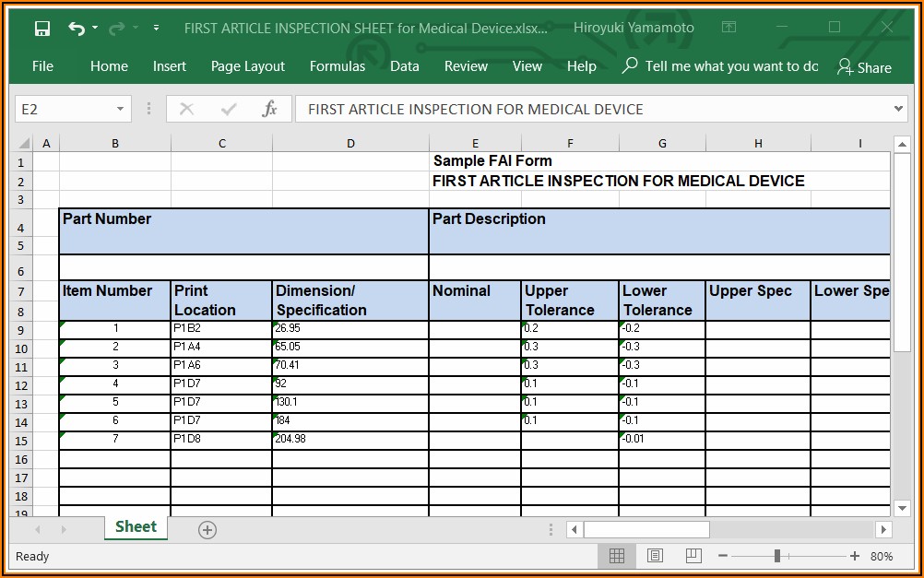Open Customize Quick Access Toolbar dropdown

pos(156,29)
